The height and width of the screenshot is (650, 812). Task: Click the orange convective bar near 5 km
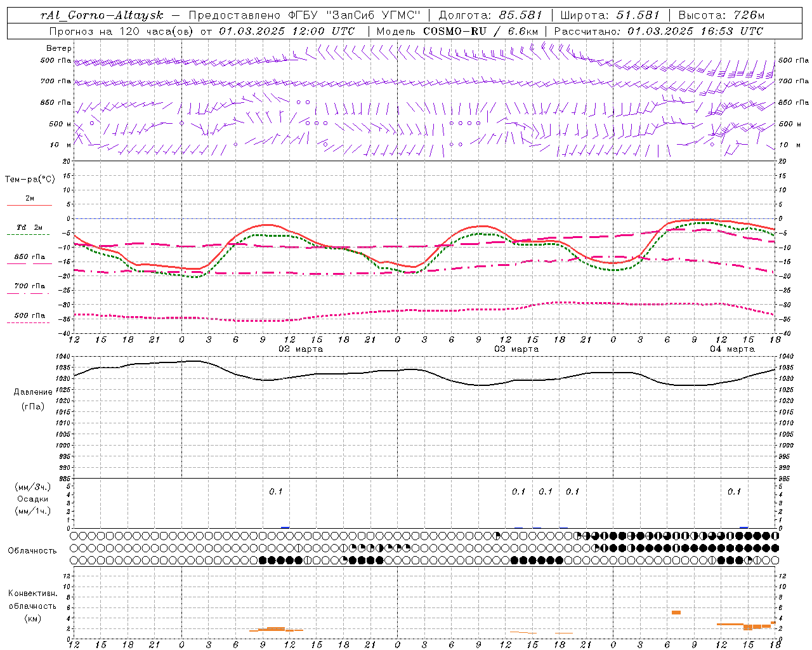(x=676, y=613)
